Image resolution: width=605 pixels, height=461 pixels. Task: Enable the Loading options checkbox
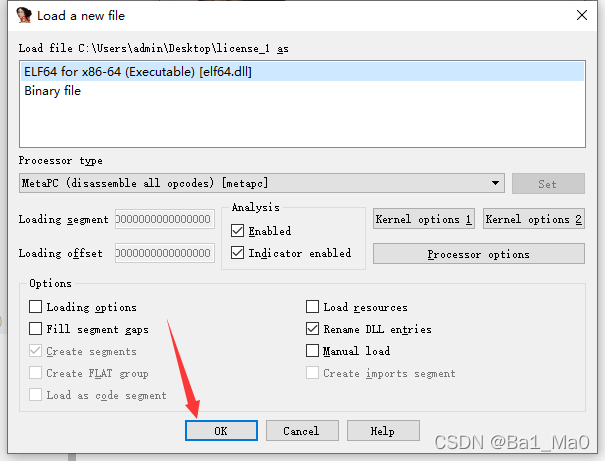coord(36,307)
